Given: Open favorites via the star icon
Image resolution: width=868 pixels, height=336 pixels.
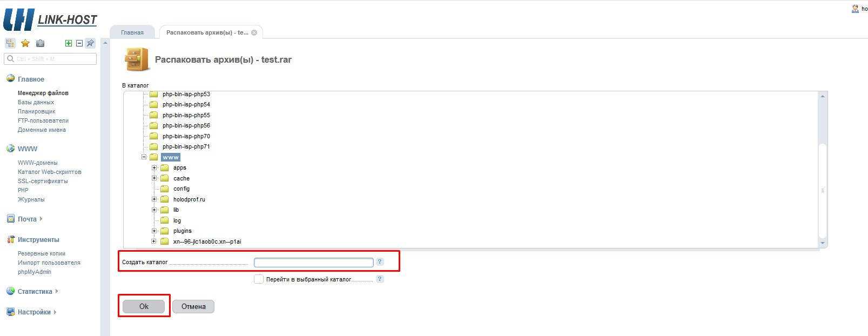Looking at the screenshot, I should point(25,43).
